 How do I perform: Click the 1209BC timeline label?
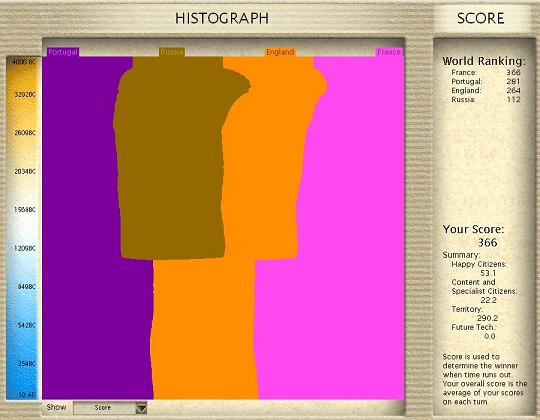coord(25,248)
